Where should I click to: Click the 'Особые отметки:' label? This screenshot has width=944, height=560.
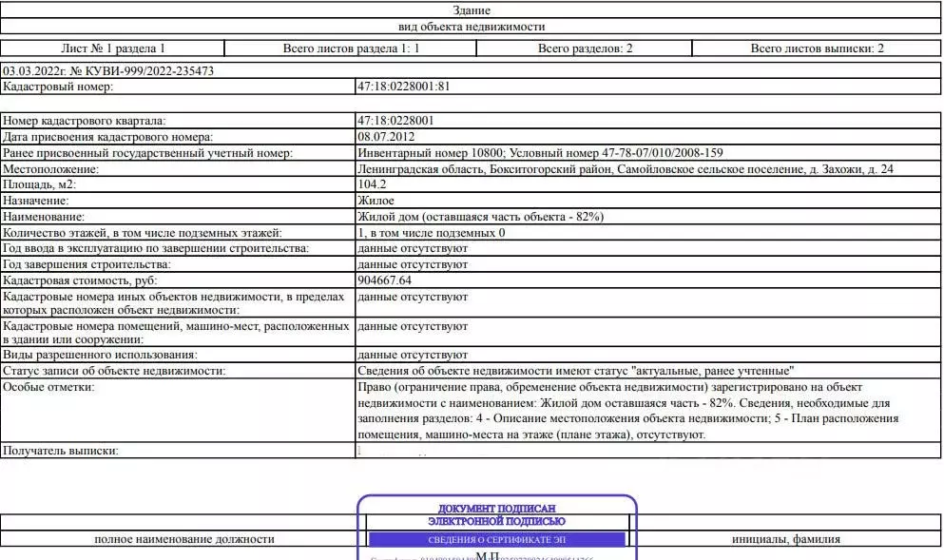coord(48,387)
